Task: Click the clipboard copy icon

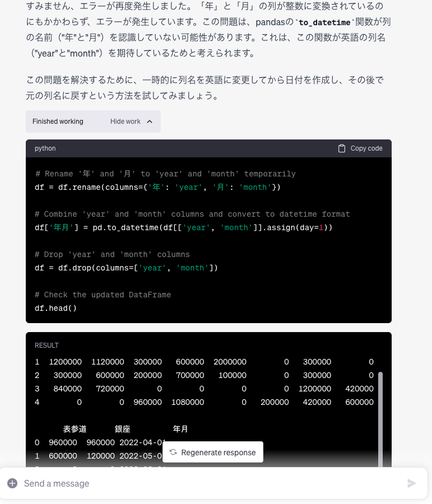Action: [342, 148]
